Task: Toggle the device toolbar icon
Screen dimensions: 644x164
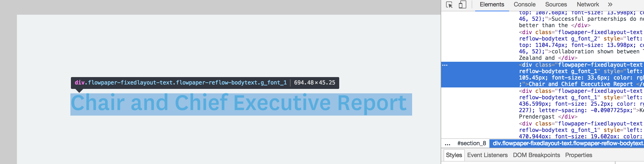Action: click(463, 4)
